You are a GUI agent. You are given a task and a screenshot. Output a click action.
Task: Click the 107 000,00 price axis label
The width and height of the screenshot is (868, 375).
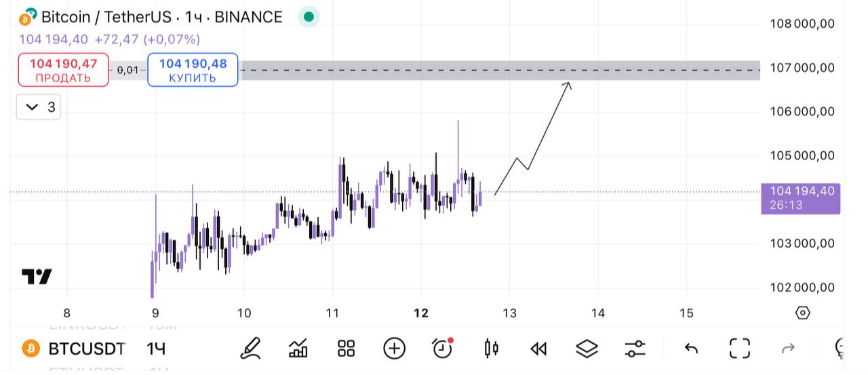pyautogui.click(x=802, y=68)
